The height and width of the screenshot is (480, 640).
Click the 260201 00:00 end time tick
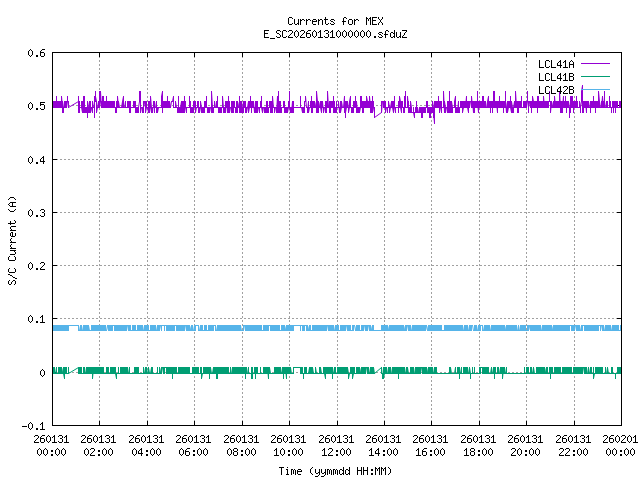coord(620,445)
